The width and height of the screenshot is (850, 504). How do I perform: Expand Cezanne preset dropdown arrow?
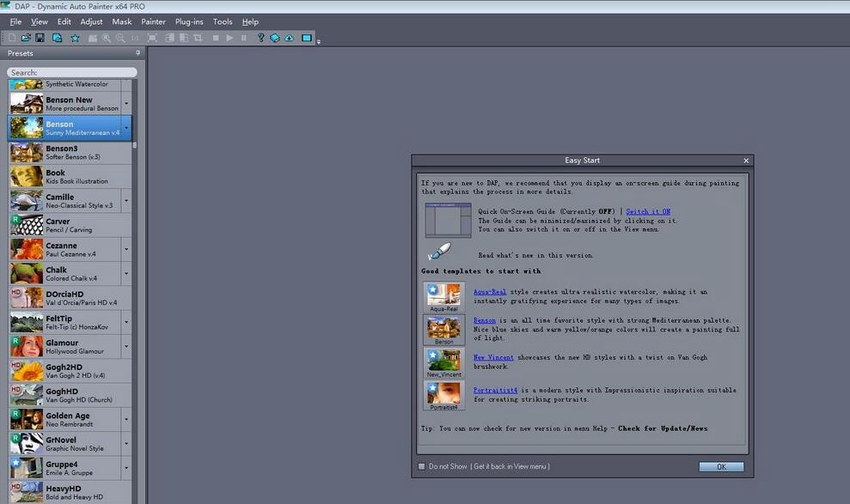click(126, 250)
